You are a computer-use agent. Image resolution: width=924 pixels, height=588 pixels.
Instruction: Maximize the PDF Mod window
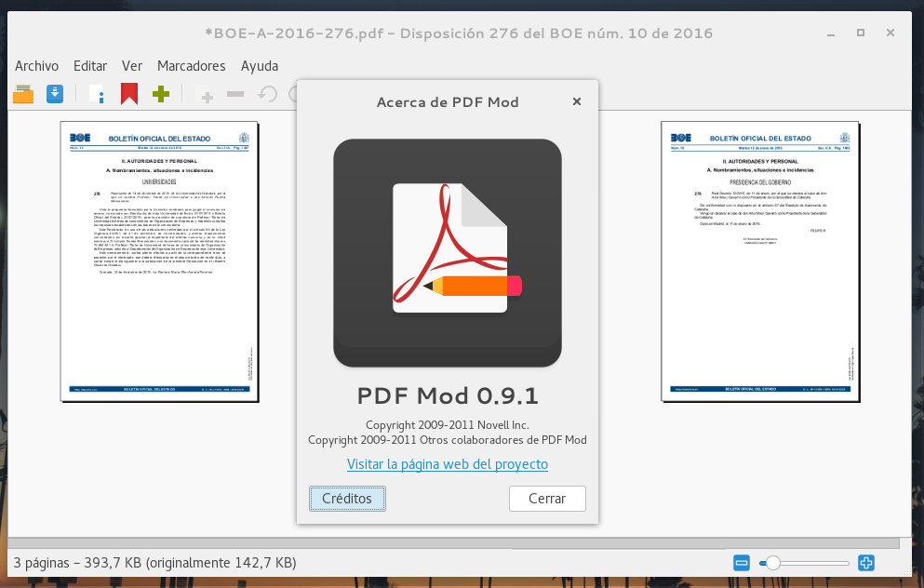[x=861, y=33]
